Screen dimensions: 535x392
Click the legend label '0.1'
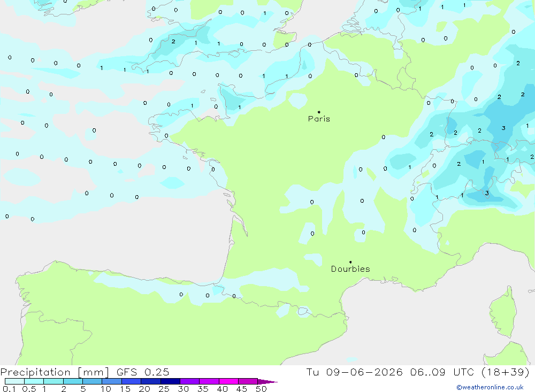coord(9,389)
